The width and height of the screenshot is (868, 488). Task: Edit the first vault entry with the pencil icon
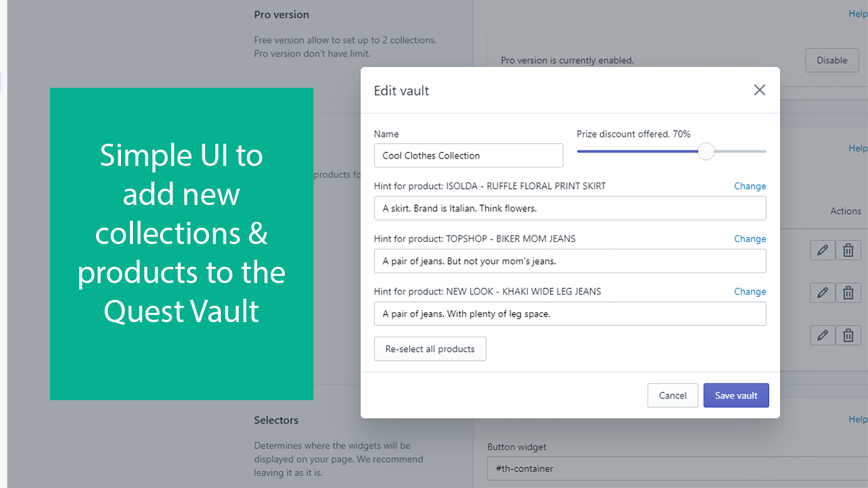click(x=822, y=250)
